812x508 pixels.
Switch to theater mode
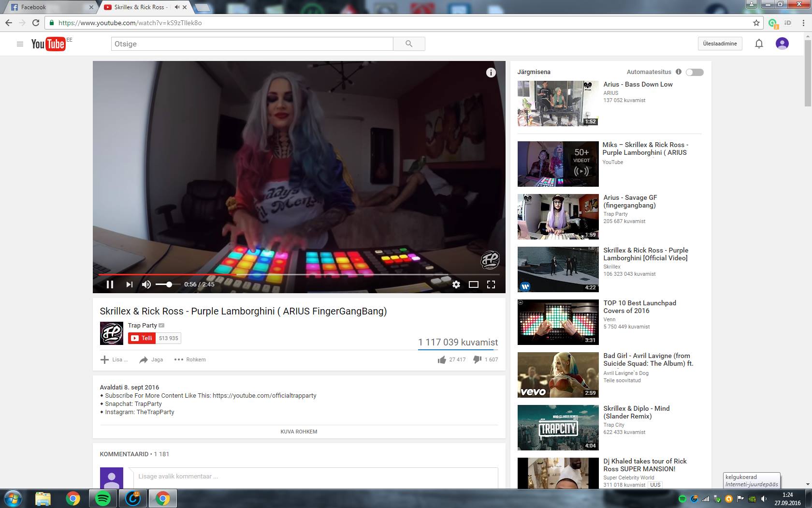(x=474, y=284)
